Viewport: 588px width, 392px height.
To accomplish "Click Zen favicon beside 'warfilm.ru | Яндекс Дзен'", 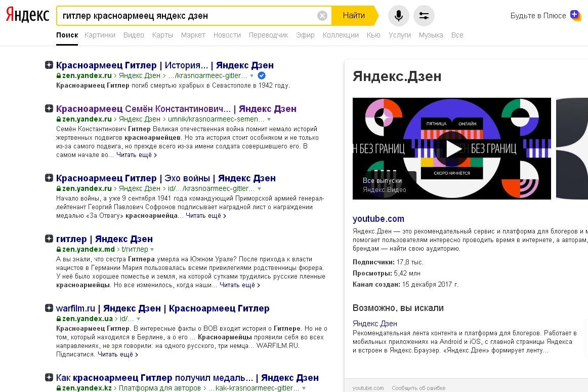I will [49, 308].
